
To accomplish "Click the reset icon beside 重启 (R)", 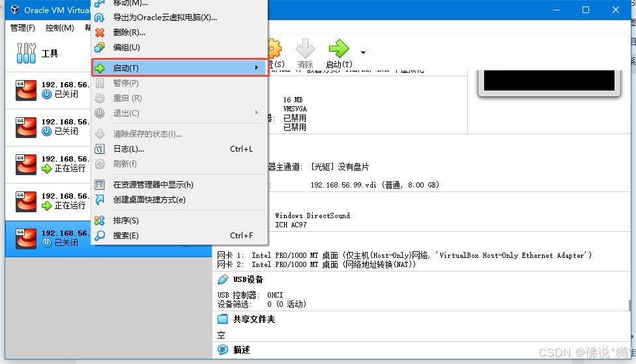I will pyautogui.click(x=99, y=98).
